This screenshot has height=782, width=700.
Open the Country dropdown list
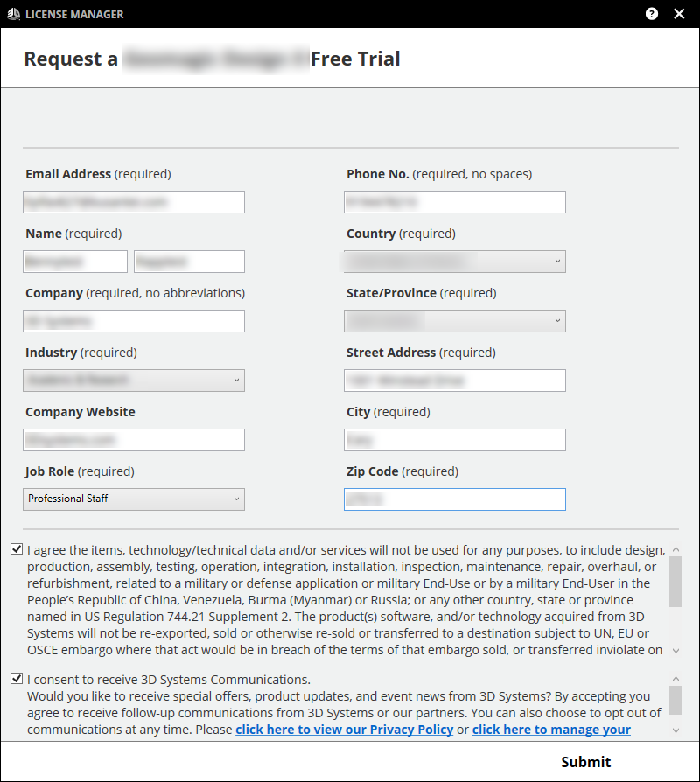tap(455, 261)
